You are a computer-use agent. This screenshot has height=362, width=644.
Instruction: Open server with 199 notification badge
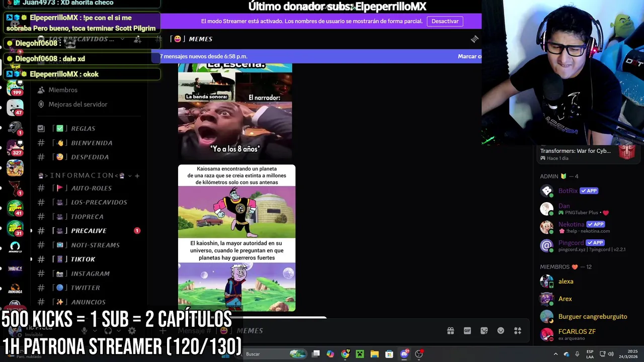point(15,87)
